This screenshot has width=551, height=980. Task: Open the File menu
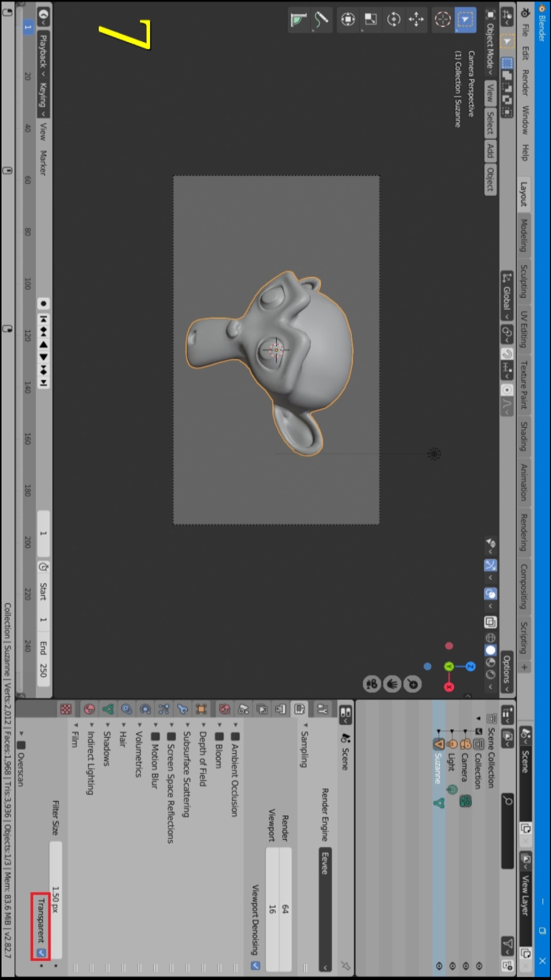pyautogui.click(x=524, y=30)
